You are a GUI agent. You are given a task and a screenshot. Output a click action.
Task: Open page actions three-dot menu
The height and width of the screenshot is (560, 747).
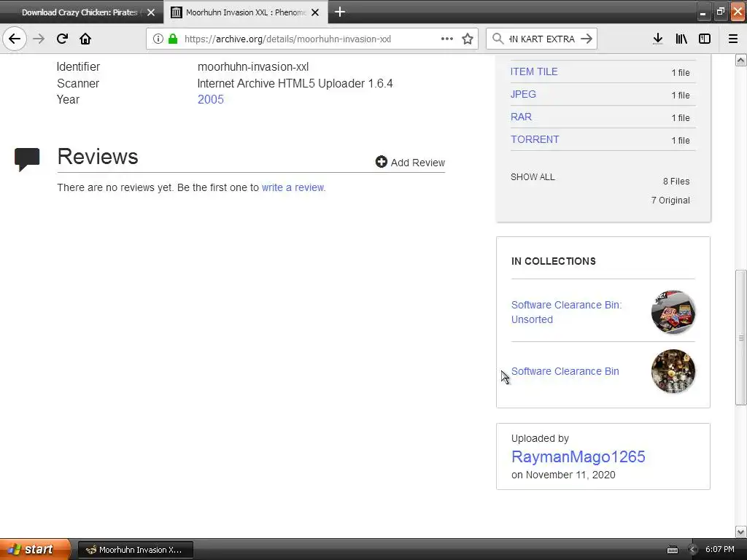coord(447,39)
